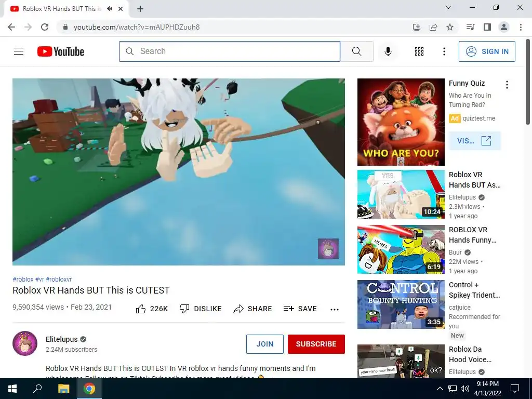The image size is (532, 399).
Task: Click the SIGN IN button
Action: [x=487, y=51]
